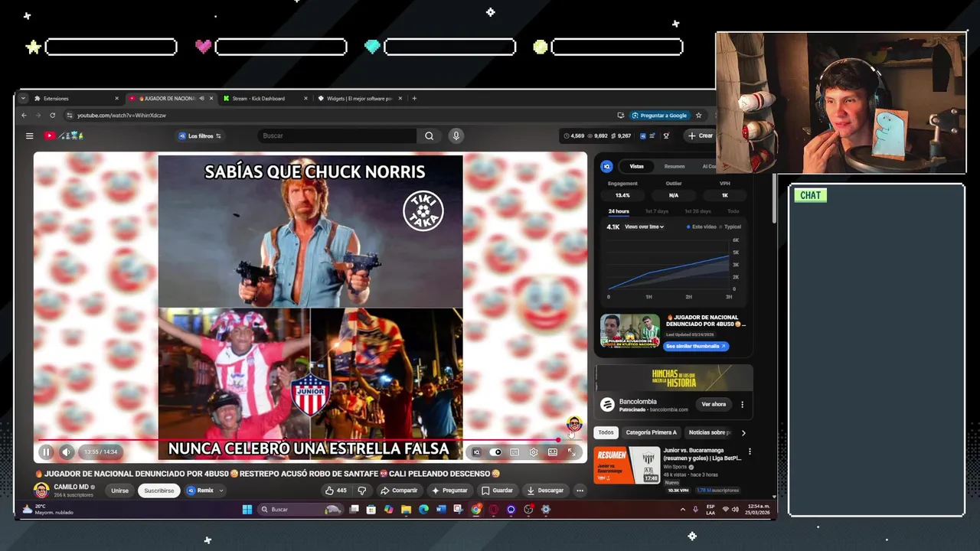980x551 pixels.
Task: Open Microsoft Edge from taskbar
Action: (x=423, y=510)
